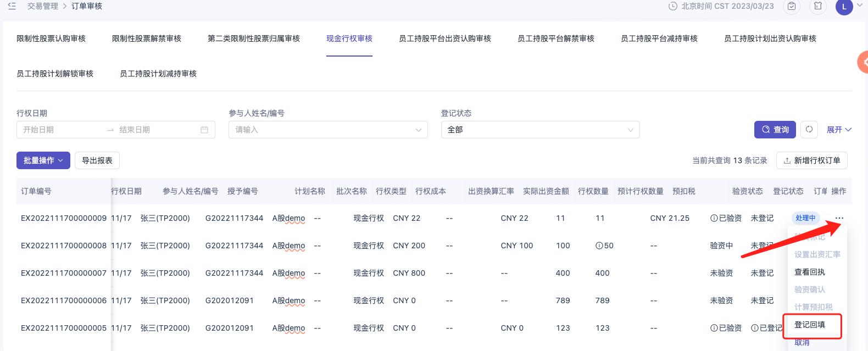
Task: Click 验资中 status in order ...0008
Action: (721, 246)
